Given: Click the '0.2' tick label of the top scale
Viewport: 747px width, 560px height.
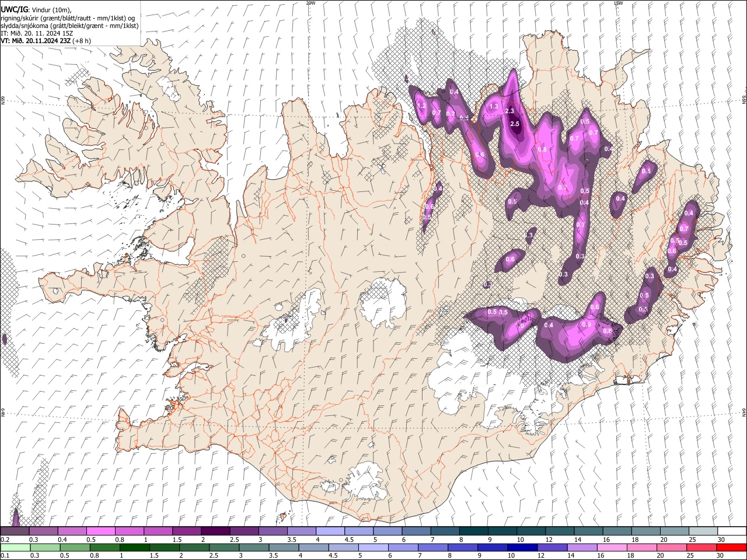Looking at the screenshot, I should coord(5,540).
